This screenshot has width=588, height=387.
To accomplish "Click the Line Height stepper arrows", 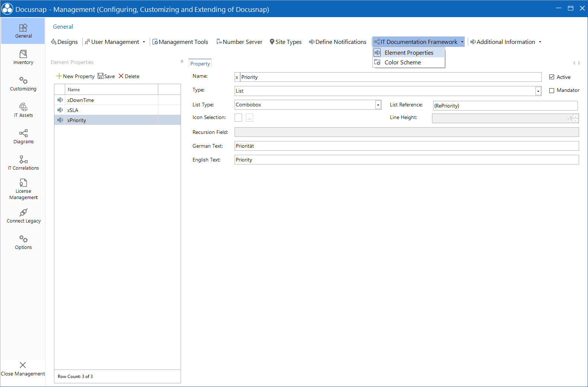I will tap(576, 118).
